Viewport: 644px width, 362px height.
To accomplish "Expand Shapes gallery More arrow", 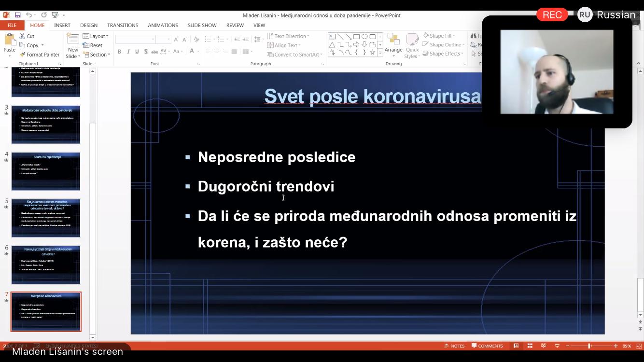I will 380,52.
